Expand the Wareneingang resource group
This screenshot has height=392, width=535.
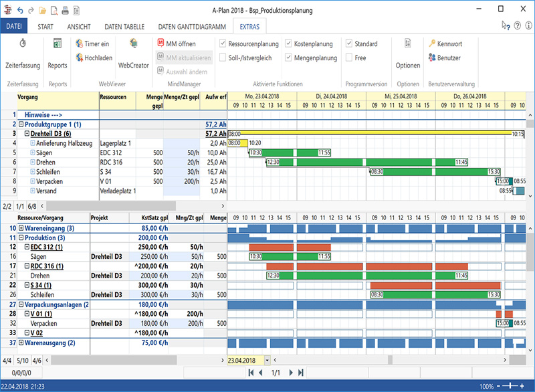pyautogui.click(x=21, y=228)
